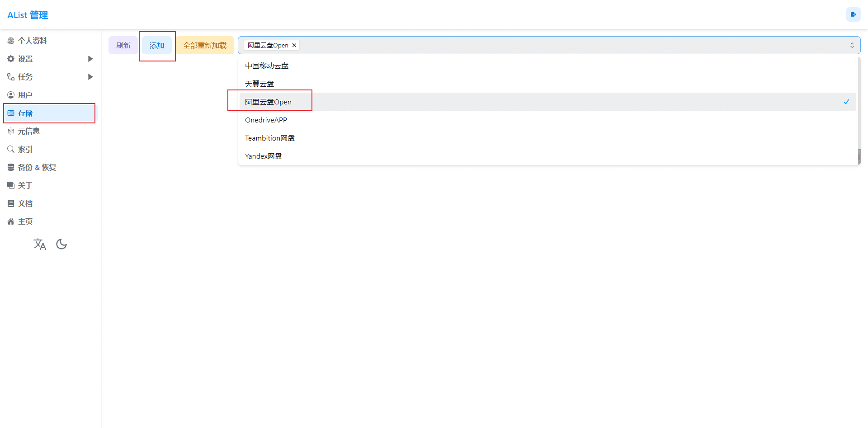Click the task icon beside 任务
The height and width of the screenshot is (428, 868).
tap(11, 77)
